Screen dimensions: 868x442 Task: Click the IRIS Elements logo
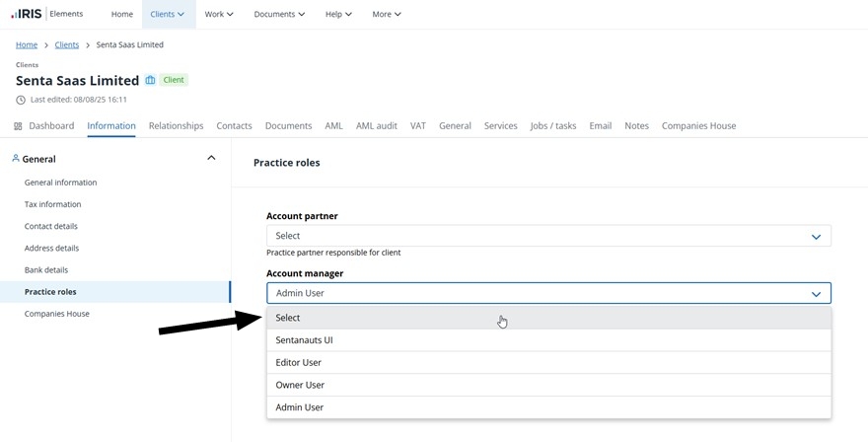click(46, 14)
